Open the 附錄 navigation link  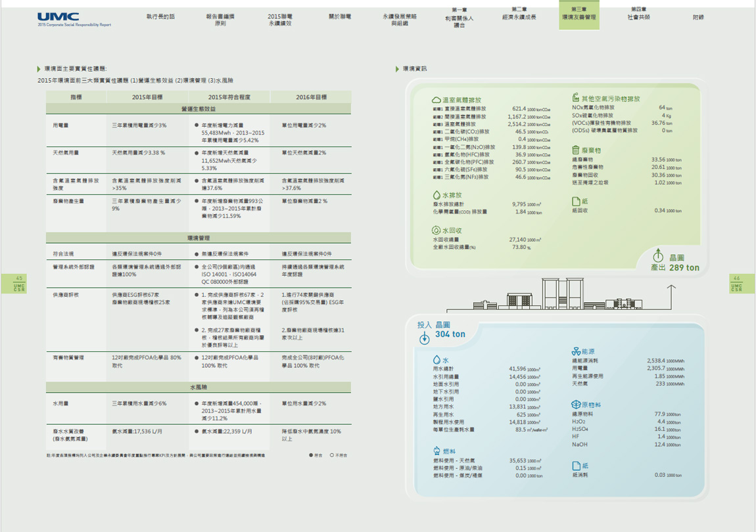coord(699,16)
